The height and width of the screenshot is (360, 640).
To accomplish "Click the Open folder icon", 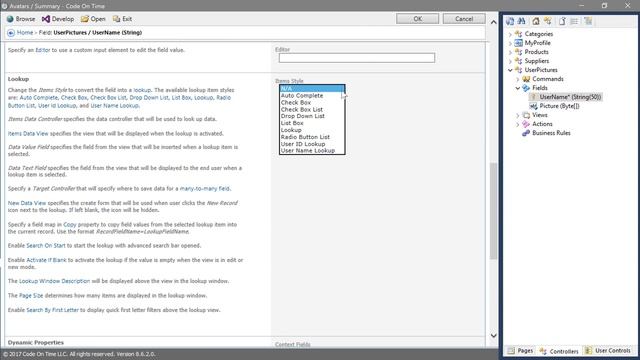I will 84,19.
